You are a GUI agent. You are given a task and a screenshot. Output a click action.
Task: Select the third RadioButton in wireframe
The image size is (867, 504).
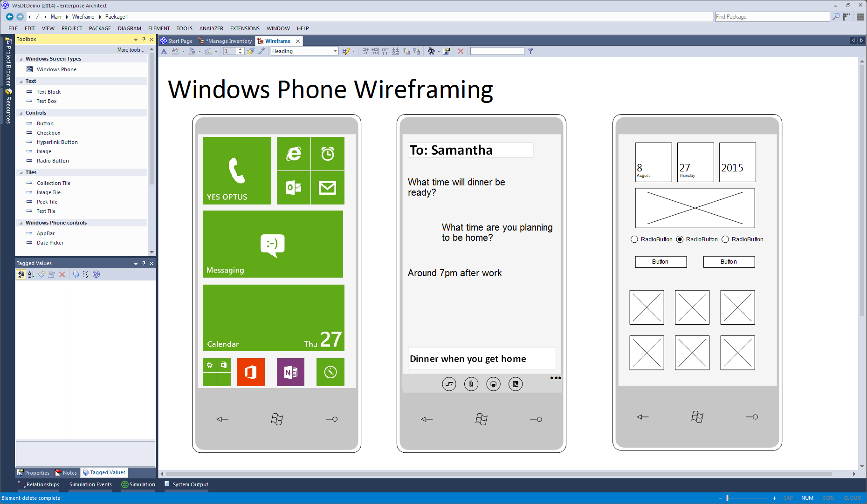tap(725, 239)
